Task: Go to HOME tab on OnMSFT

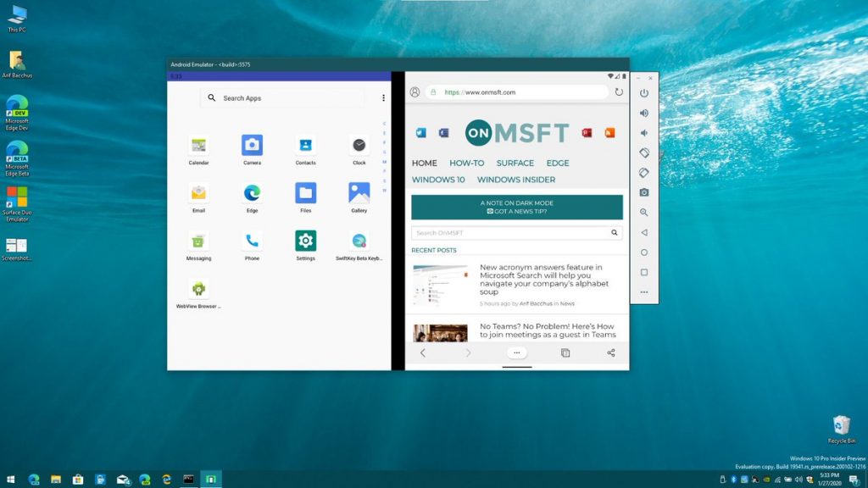Action: click(x=424, y=164)
